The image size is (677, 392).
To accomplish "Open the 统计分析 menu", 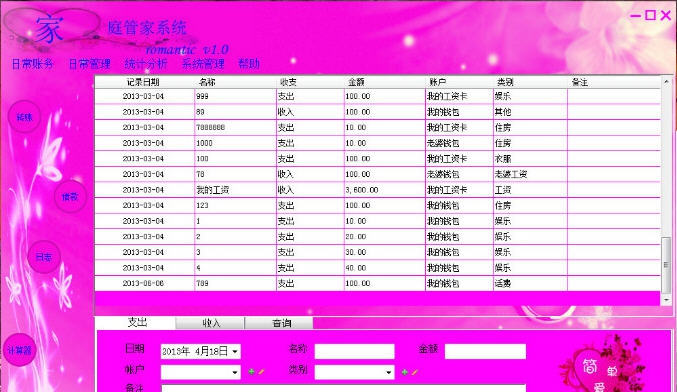I will tap(146, 64).
